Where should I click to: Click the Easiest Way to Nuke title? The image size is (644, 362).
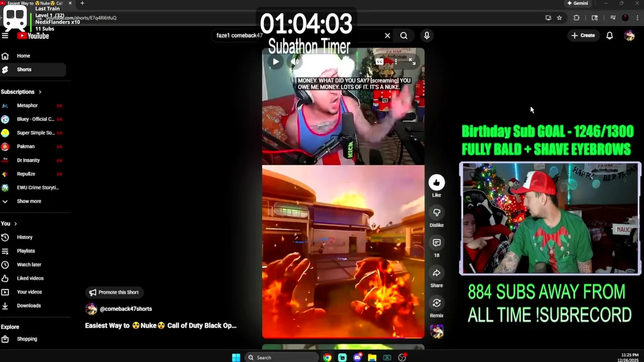coord(160,325)
